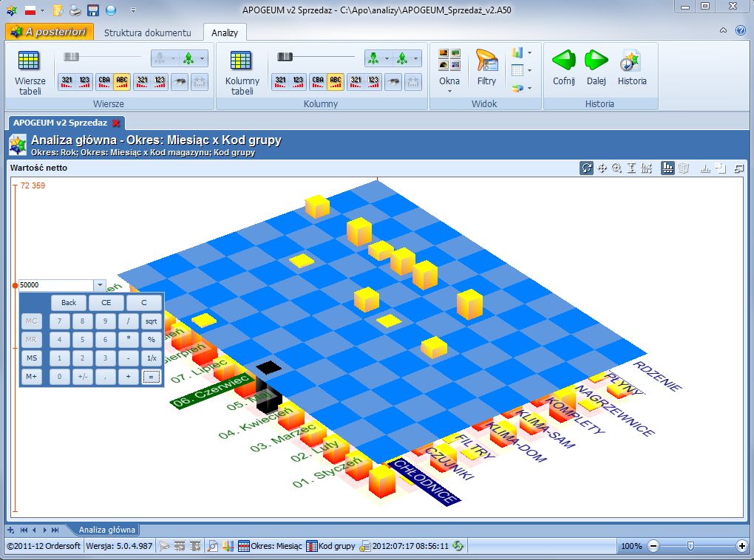Close the APOGEUM v2 Sprzedaz tab
The width and height of the screenshot is (754, 560).
click(116, 123)
